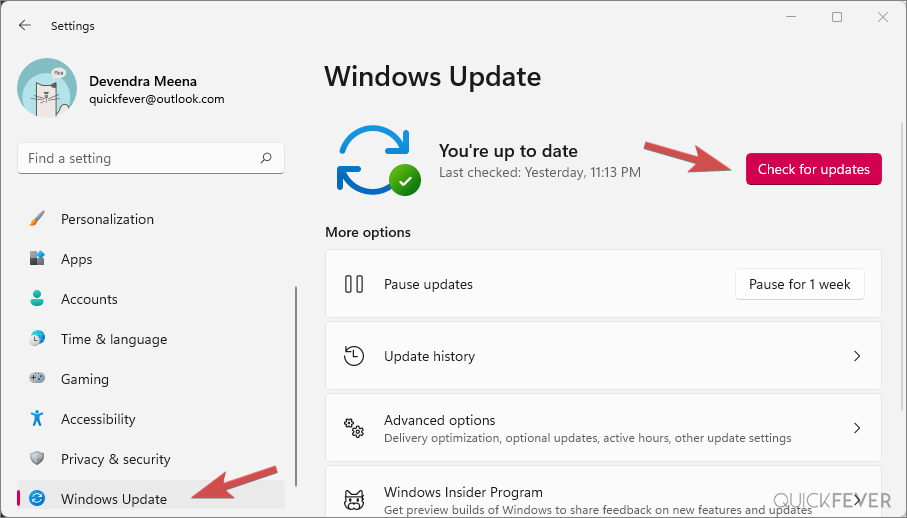907x518 pixels.
Task: Click the large update status sync icon
Action: 378,161
